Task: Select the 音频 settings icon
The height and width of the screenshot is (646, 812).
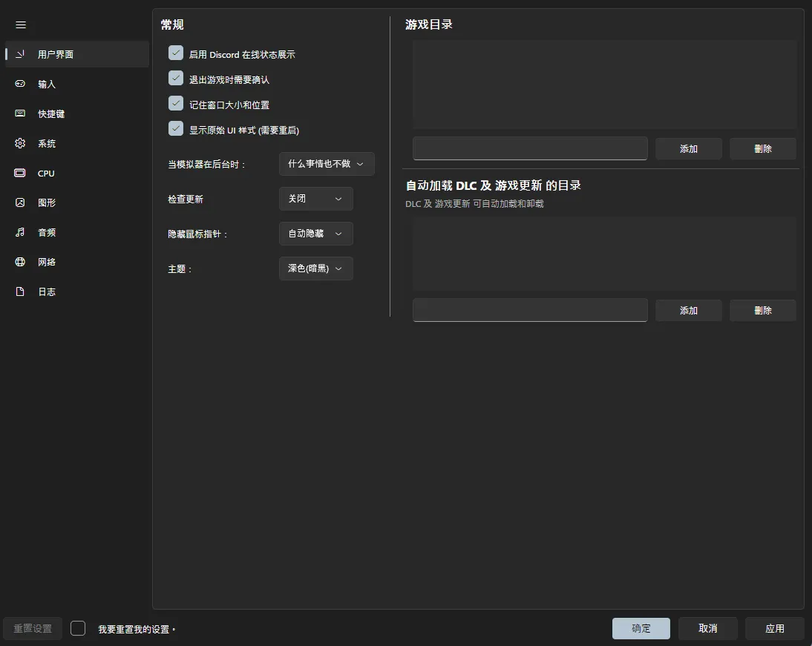Action: pyautogui.click(x=46, y=232)
